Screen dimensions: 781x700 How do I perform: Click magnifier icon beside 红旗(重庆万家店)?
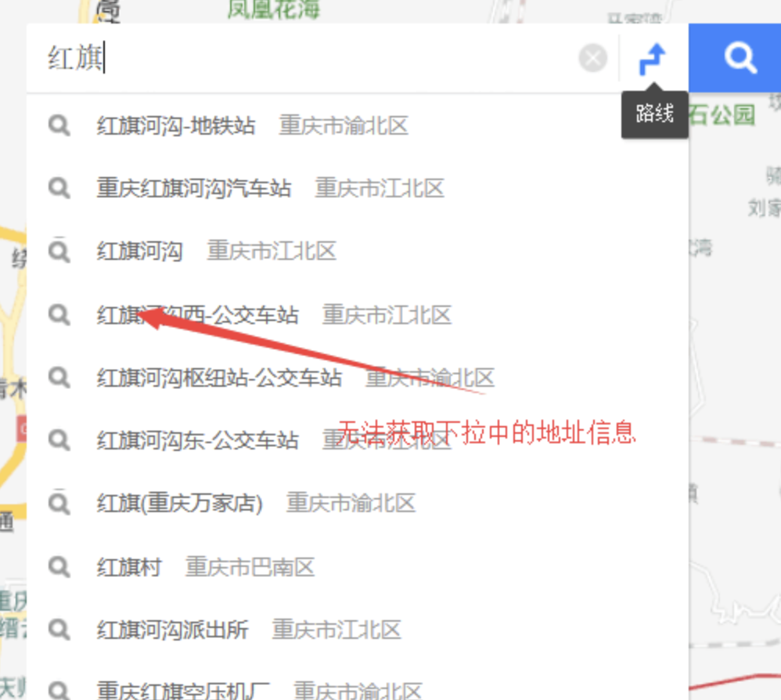(59, 503)
